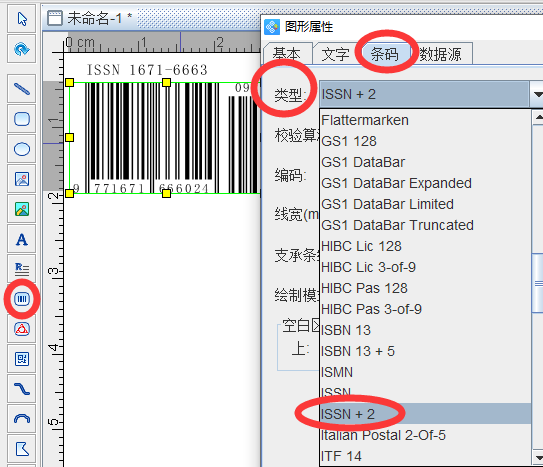Viewport: 543px width, 467px height.
Task: Select the rounded rectangle tool
Action: coord(21,119)
